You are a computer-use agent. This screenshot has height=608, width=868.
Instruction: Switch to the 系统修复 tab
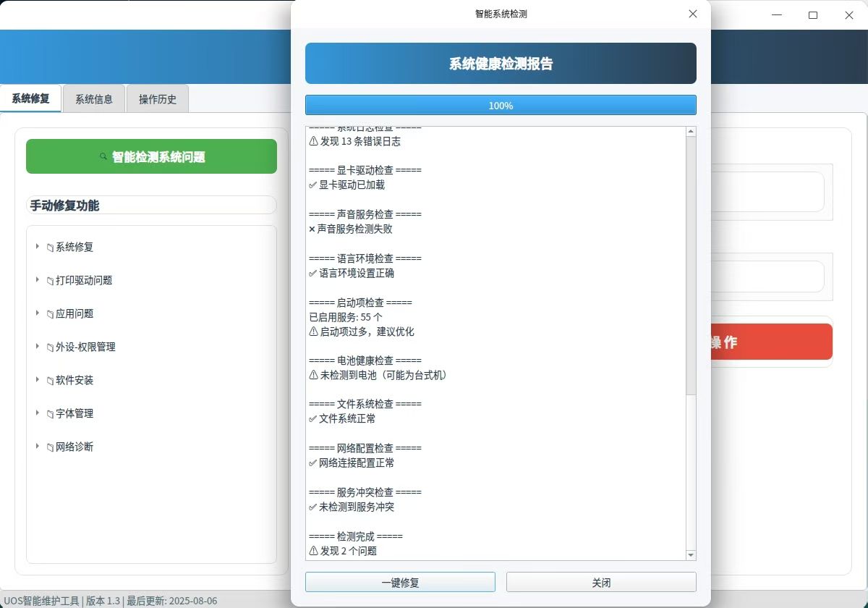point(30,98)
